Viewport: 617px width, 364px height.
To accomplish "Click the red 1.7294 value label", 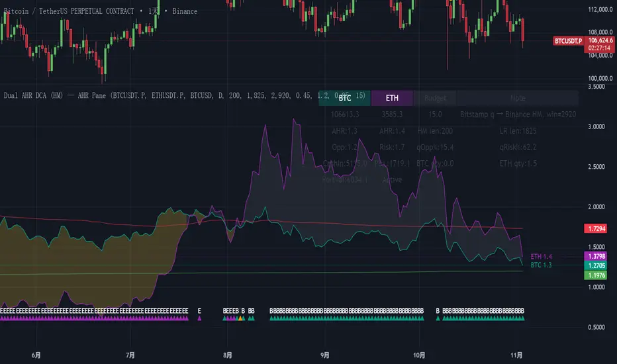I will [x=595, y=228].
